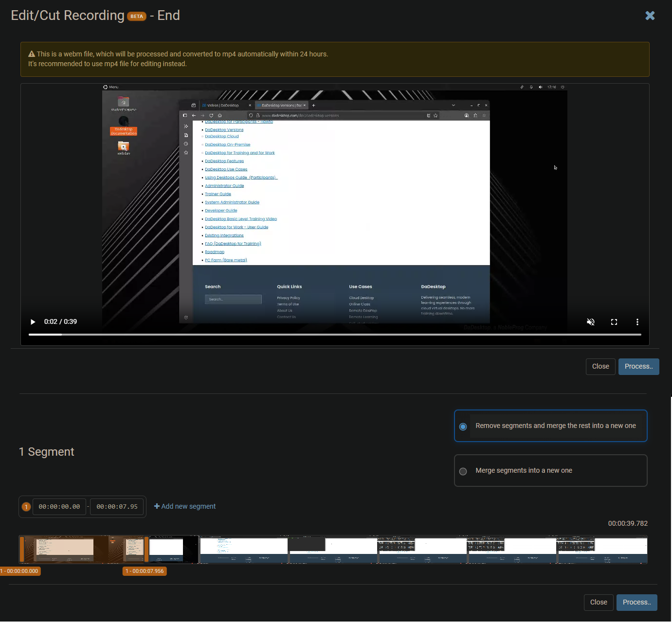The image size is (672, 623).
Task: Click the total duration 00:00:39.782 text
Action: click(x=628, y=524)
